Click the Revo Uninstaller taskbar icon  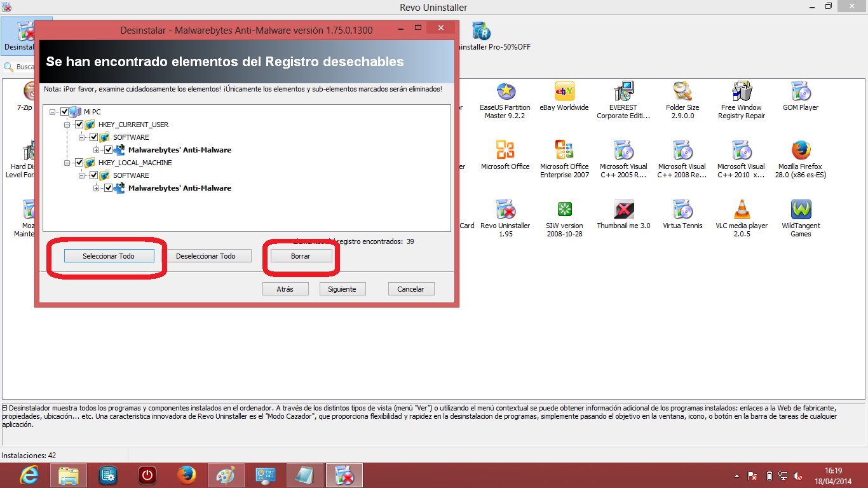[x=344, y=475]
